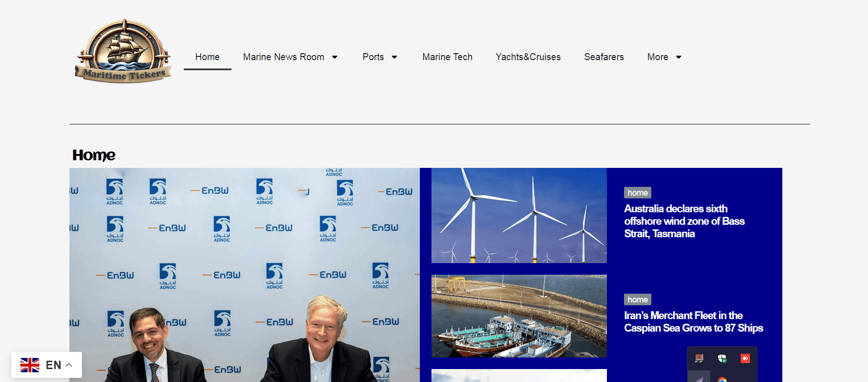Read the Australia offshore wind zone article
The image size is (868, 382).
(x=684, y=221)
